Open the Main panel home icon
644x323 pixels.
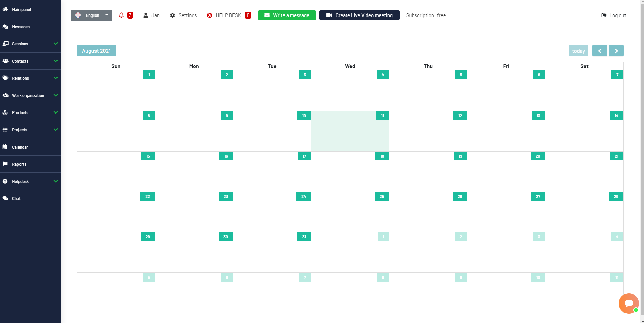click(5, 9)
